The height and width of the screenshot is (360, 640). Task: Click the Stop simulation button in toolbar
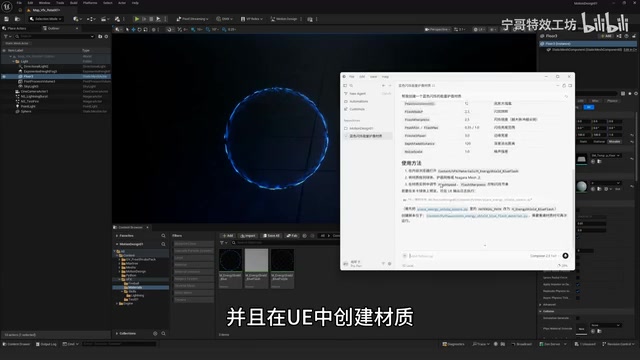click(x=151, y=19)
